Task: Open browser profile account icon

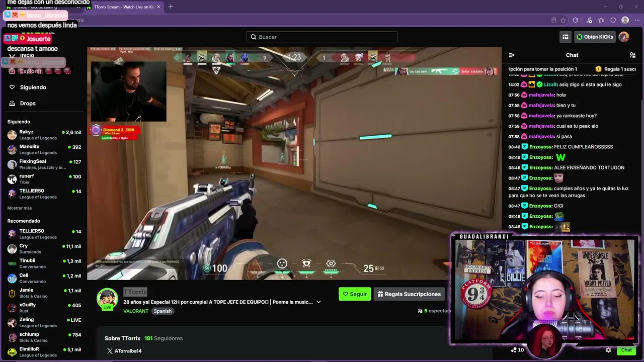Action: [625, 20]
